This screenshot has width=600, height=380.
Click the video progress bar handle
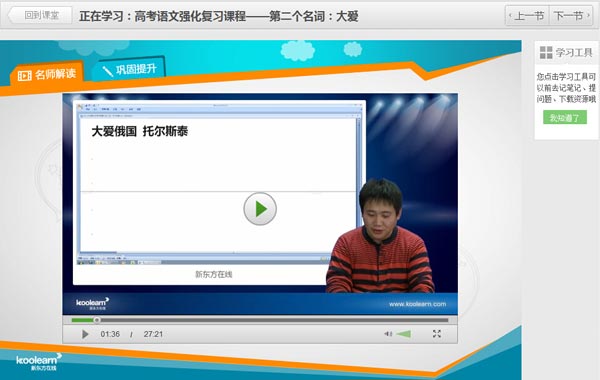(x=97, y=320)
